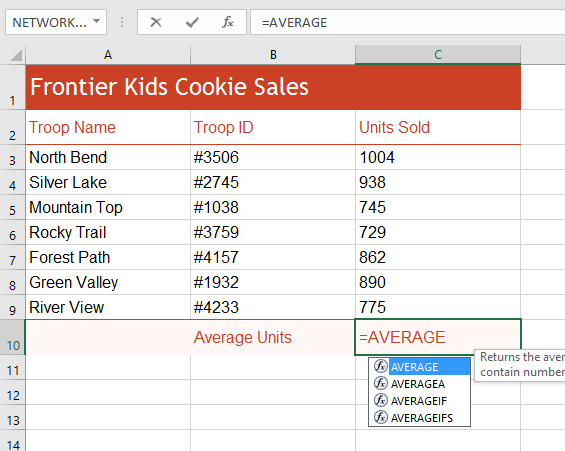Select AVERAGE function icon in autocomplete list
The width and height of the screenshot is (565, 451).
click(x=381, y=366)
